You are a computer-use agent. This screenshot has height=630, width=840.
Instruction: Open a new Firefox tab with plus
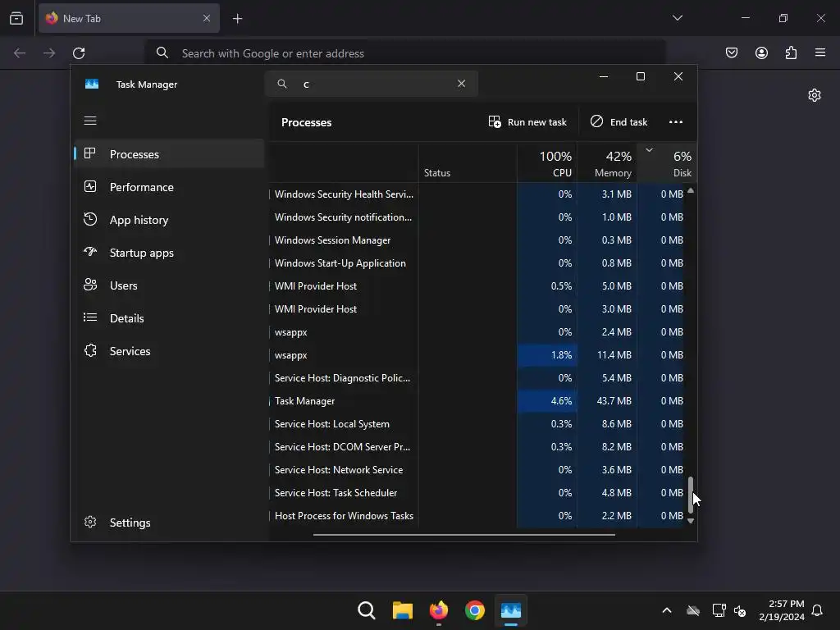click(x=237, y=19)
